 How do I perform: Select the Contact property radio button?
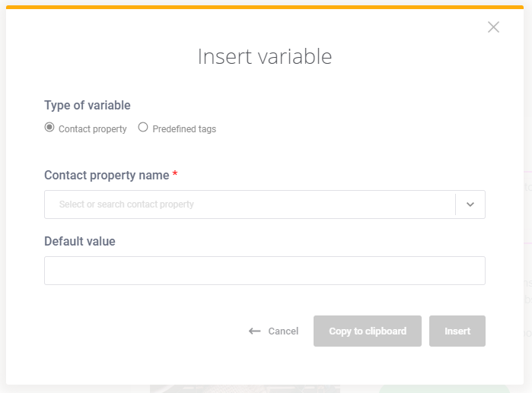[49, 128]
